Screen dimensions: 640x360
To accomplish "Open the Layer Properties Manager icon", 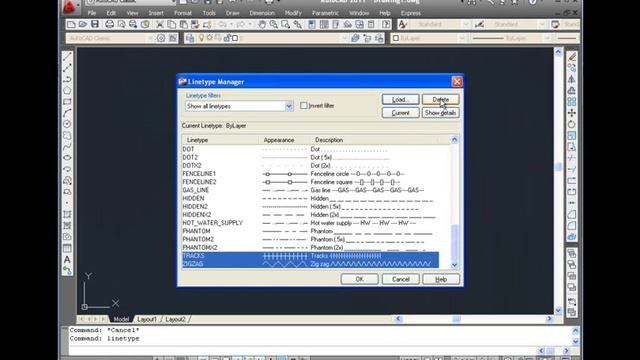I will click(x=190, y=38).
